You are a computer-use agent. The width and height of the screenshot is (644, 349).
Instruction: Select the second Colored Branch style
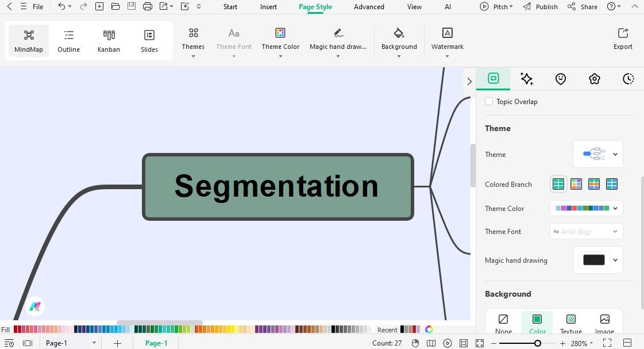pyautogui.click(x=576, y=184)
